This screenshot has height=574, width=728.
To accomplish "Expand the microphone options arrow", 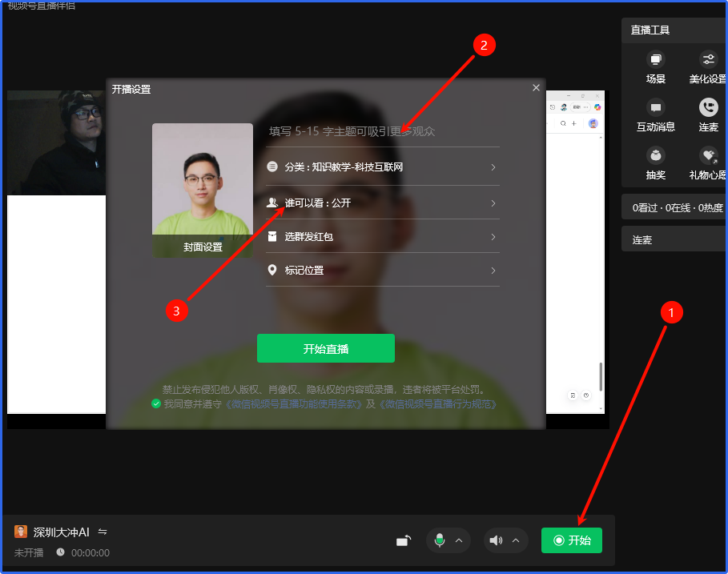I will pos(459,540).
